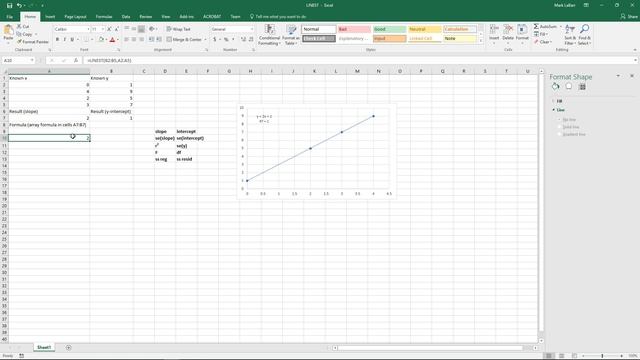Expand the Fill section in Format Shape
640x360 pixels.
[558, 101]
